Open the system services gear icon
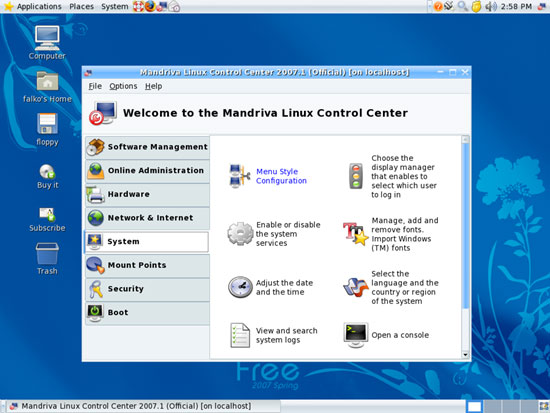Viewport: 550px width, 413px height. 240,234
